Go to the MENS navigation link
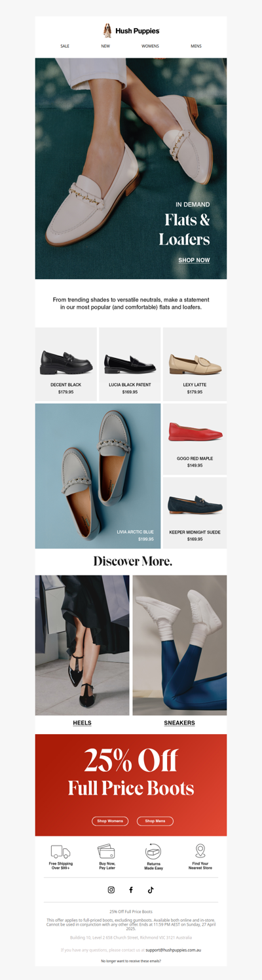This screenshot has height=980, width=262. tap(196, 47)
